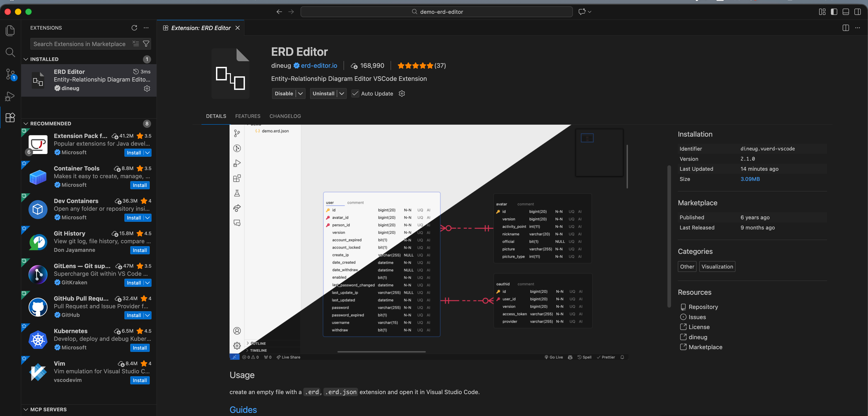868x416 pixels.
Task: Collapse the Recommended section
Action: [26, 124]
